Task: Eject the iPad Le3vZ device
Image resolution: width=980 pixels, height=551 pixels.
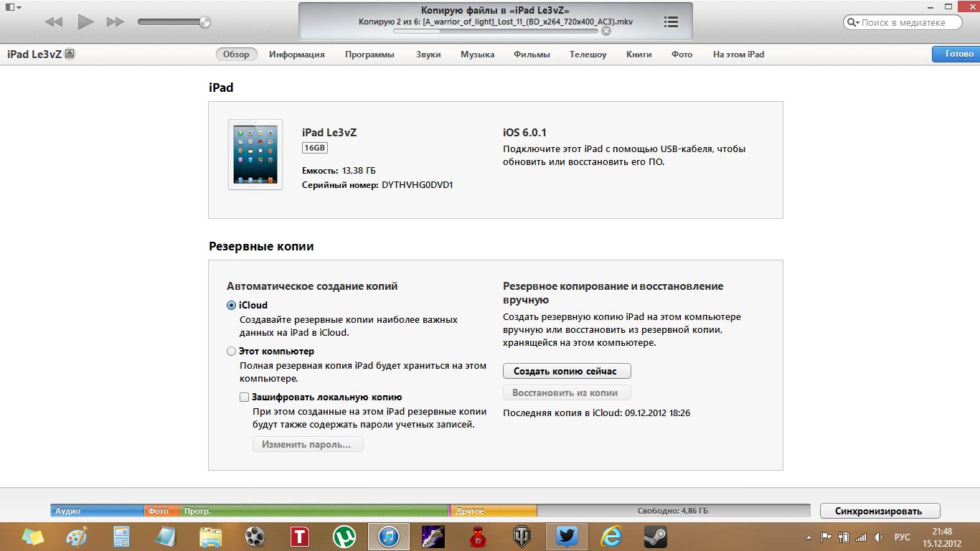Action: point(70,55)
